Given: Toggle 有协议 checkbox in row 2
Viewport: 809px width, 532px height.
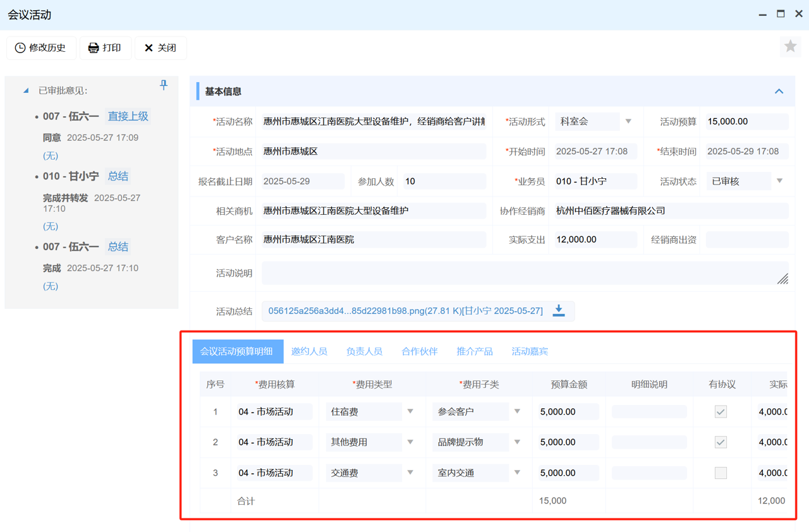Looking at the screenshot, I should [721, 442].
